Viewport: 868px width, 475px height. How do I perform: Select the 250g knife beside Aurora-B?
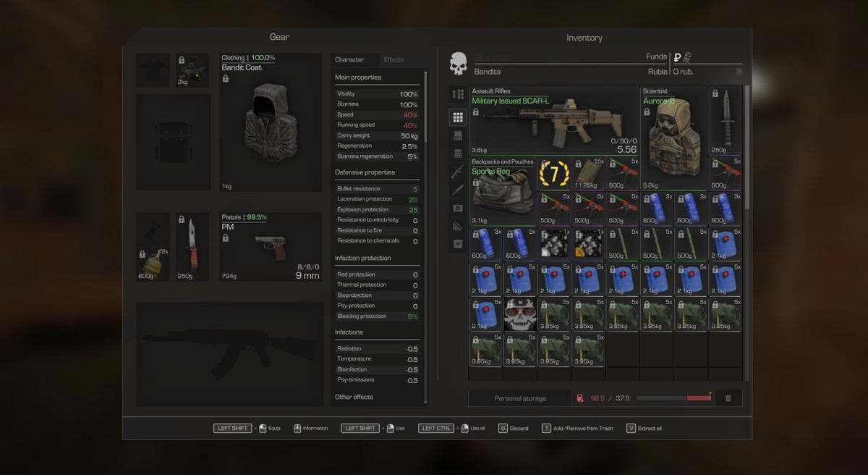[x=725, y=121]
